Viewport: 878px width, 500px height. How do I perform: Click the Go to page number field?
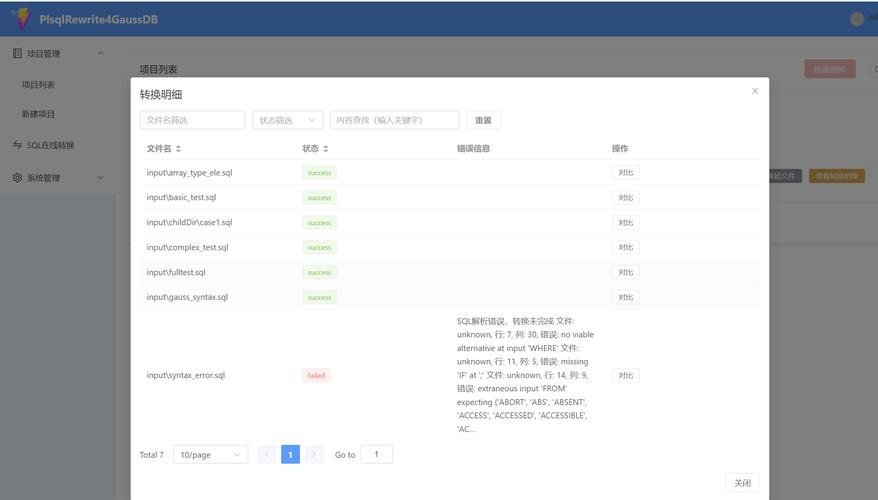click(376, 454)
